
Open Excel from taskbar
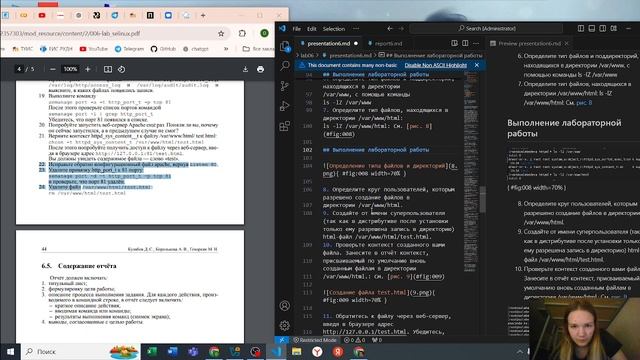(152, 351)
